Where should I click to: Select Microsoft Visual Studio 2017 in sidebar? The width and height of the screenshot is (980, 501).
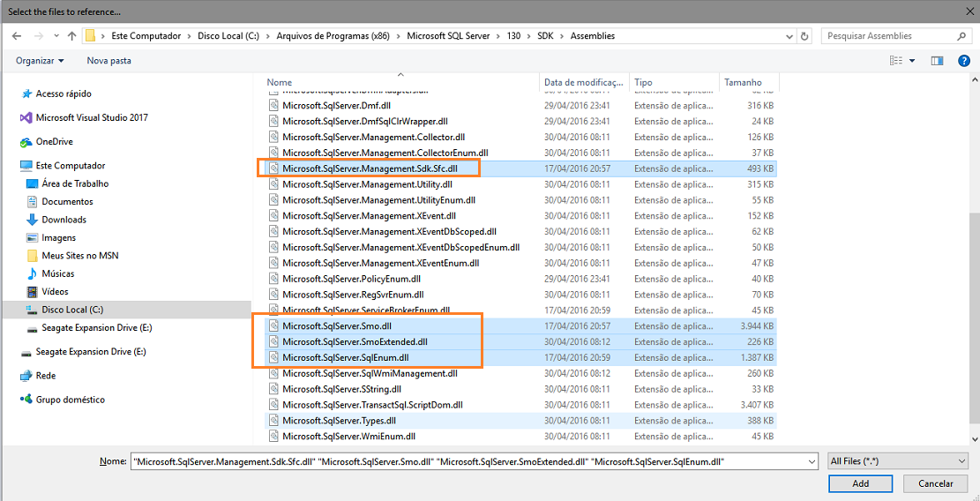point(92,117)
